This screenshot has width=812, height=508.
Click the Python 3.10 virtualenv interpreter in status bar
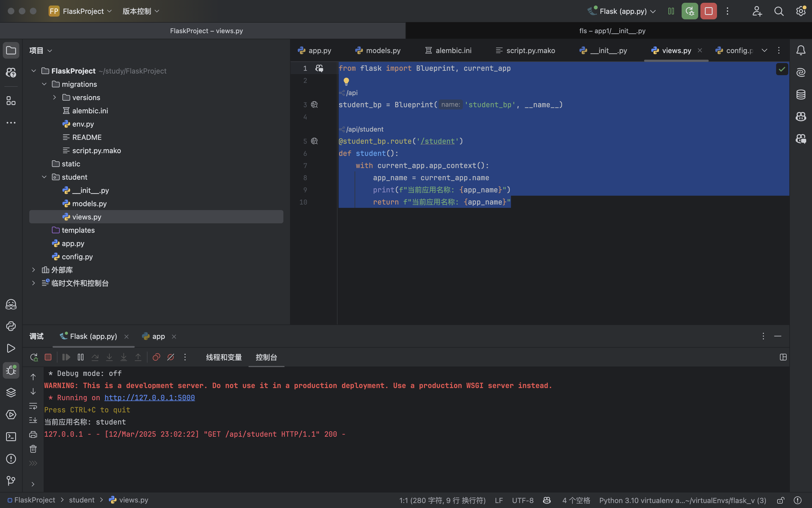[682, 500]
